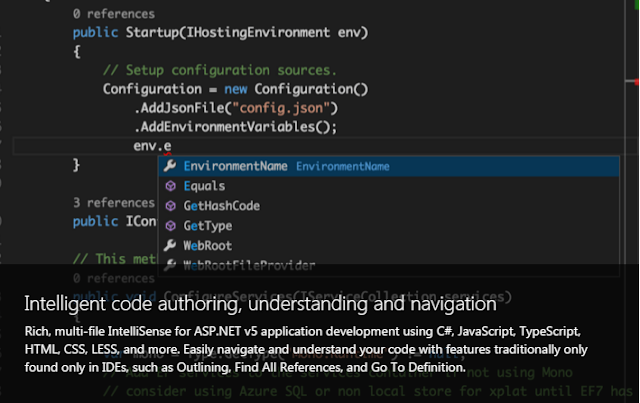Click the cube icon next to GetType
Viewport: 640px width, 403px height.
171,226
